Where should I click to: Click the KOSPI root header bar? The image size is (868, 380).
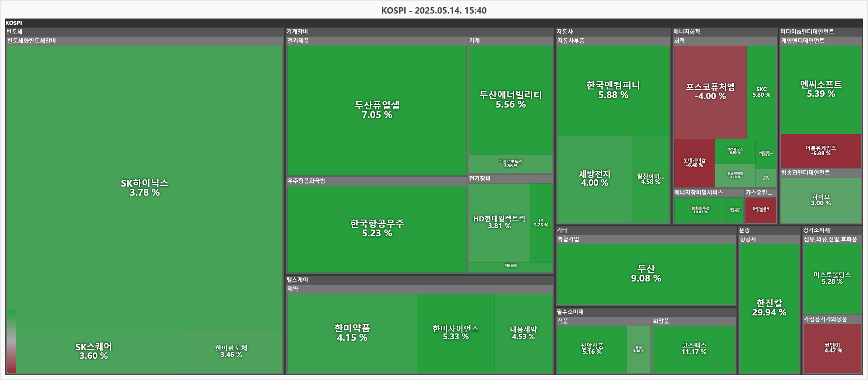point(434,23)
